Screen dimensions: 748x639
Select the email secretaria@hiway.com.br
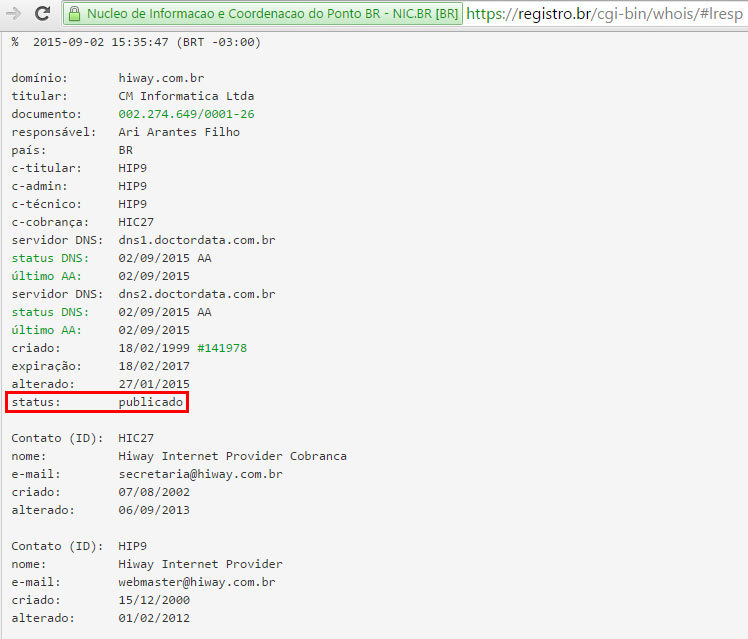coord(200,474)
